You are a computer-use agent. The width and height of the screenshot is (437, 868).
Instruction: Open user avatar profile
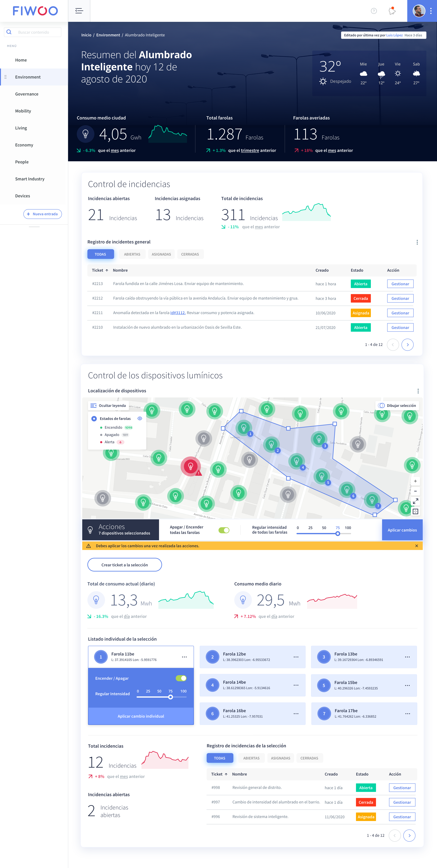(x=419, y=11)
